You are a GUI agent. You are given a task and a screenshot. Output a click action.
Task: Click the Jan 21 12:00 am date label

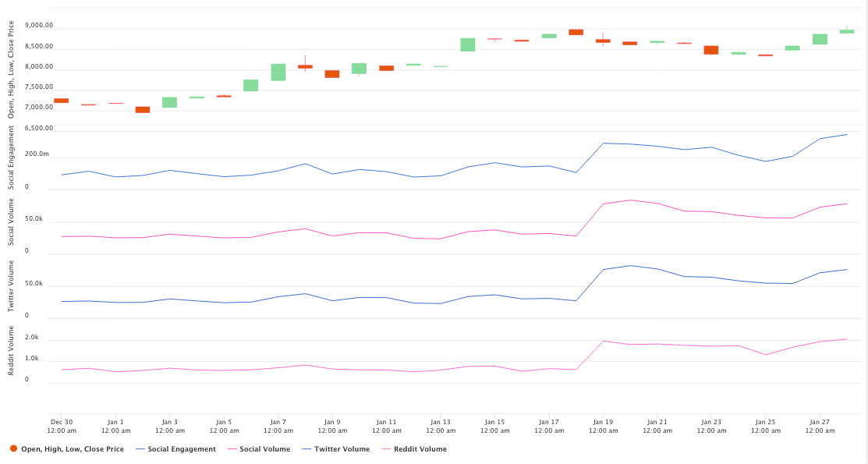(657, 427)
